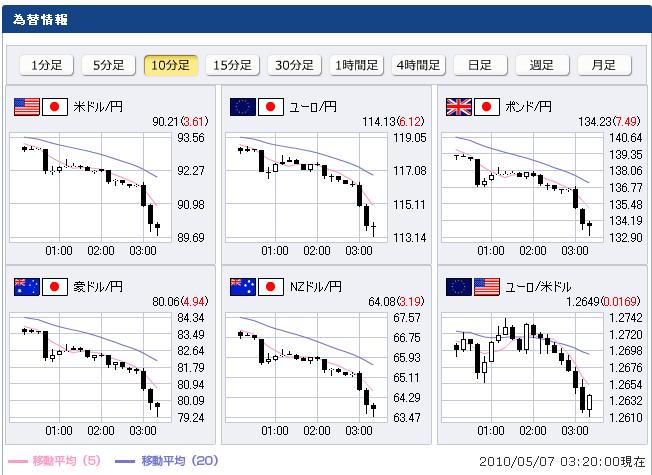Switch to 日足 daily charts
This screenshot has height=475, width=652.
[480, 65]
